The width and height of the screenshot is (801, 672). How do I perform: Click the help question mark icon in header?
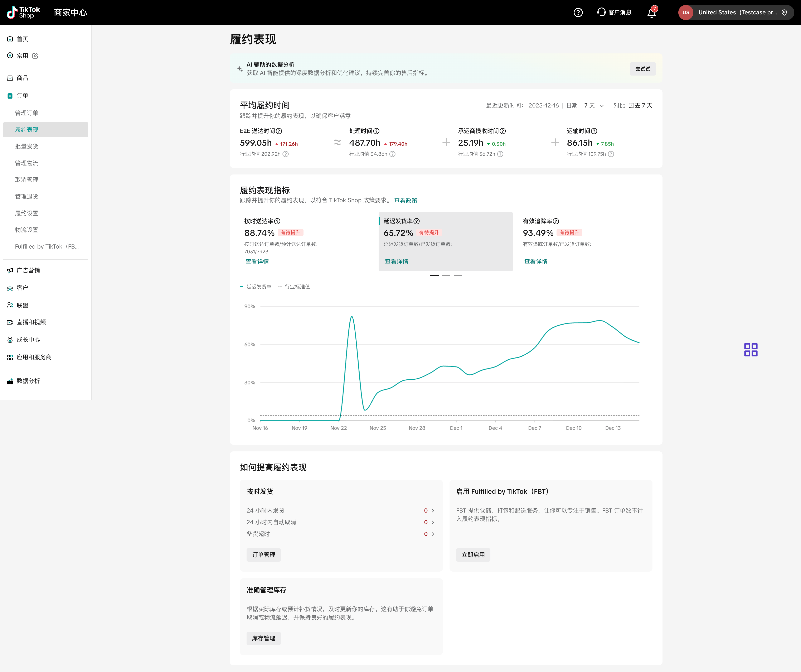click(x=578, y=13)
